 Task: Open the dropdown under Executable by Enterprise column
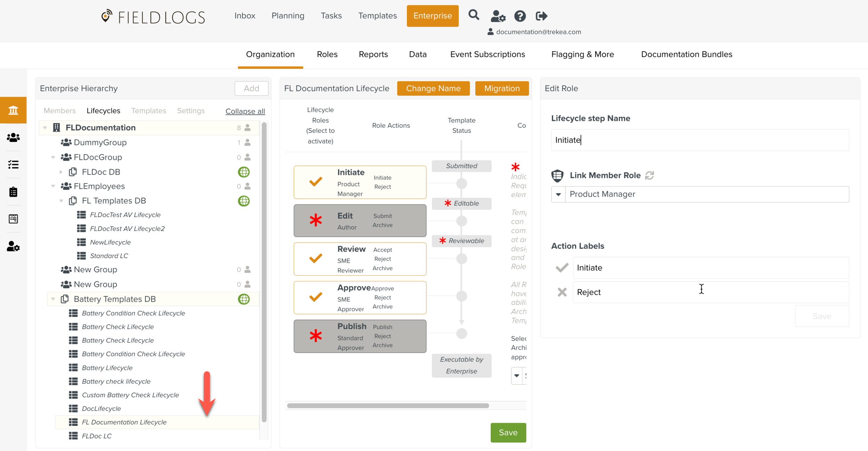516,376
